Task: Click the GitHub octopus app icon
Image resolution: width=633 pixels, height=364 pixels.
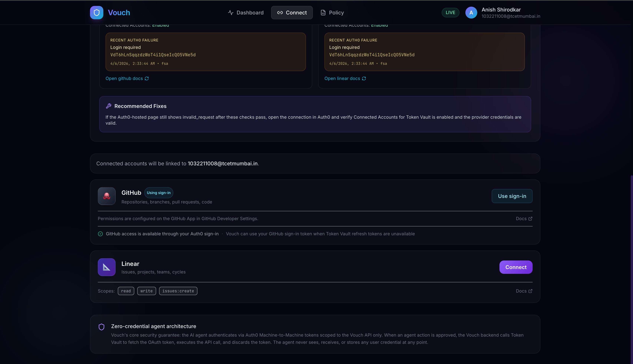Action: [x=106, y=196]
